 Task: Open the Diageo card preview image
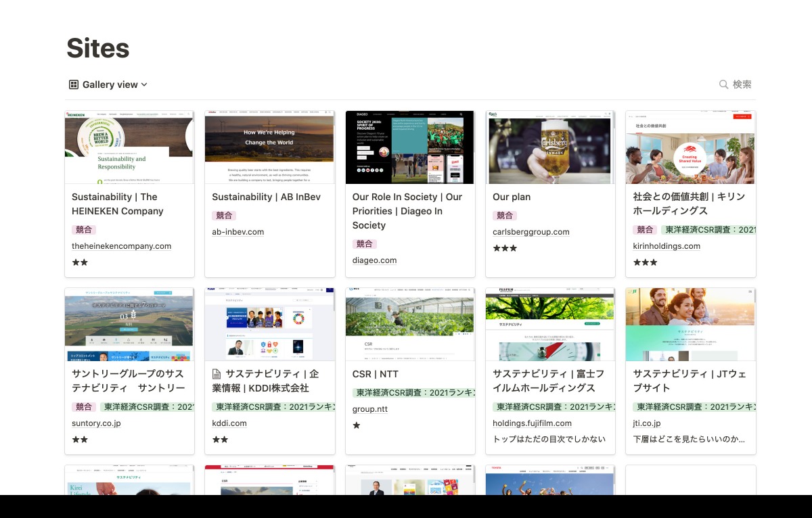point(409,147)
